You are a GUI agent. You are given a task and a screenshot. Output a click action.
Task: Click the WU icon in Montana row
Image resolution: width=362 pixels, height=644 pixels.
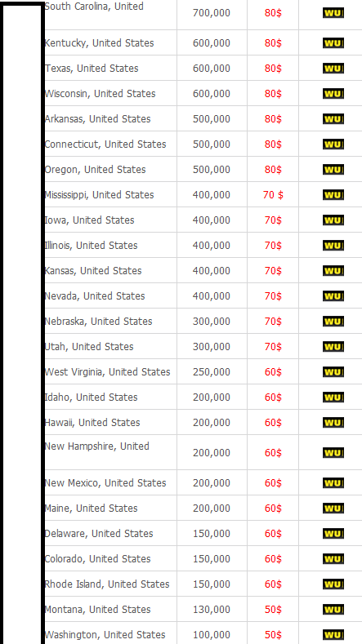[x=333, y=610]
